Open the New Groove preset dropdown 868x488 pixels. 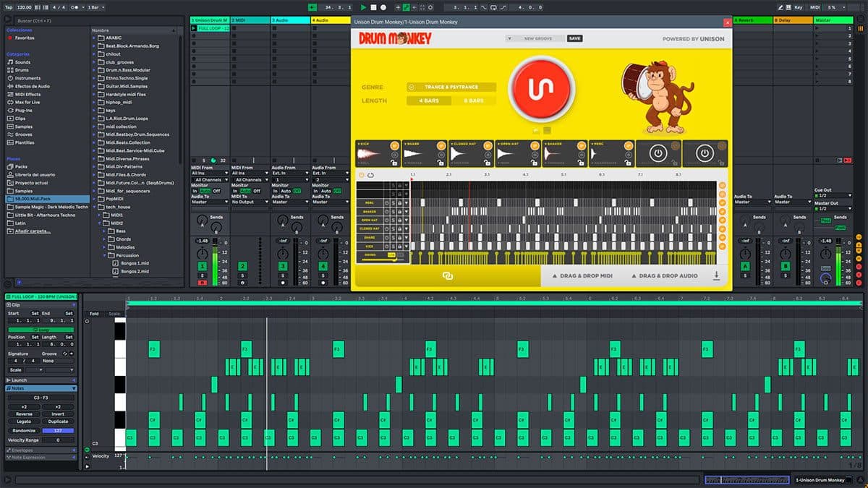[x=535, y=38]
